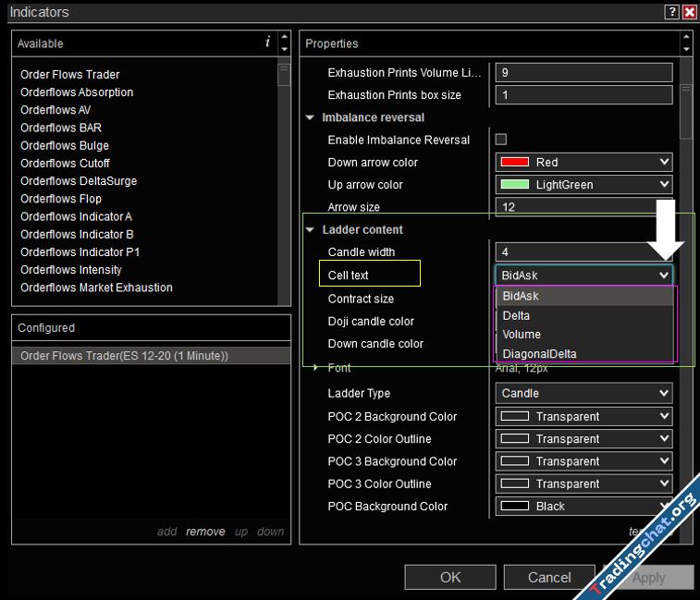Click the Candle width input field
This screenshot has width=700, height=600.
tap(583, 252)
